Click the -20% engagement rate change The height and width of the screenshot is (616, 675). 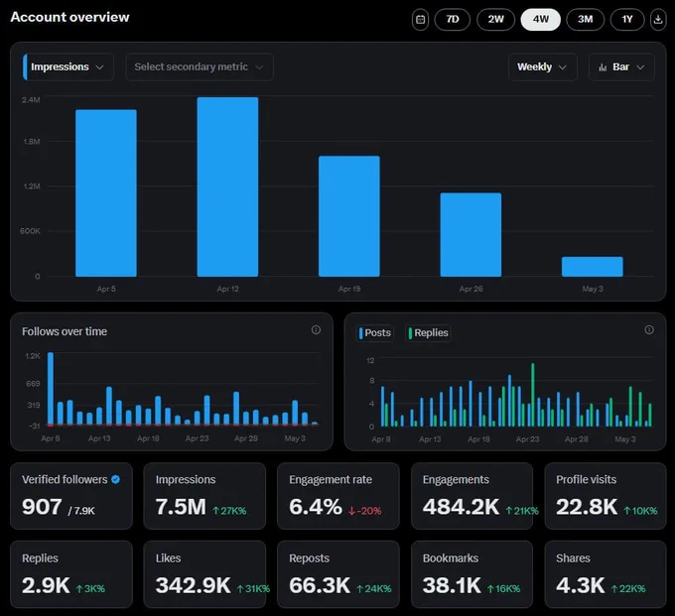(x=364, y=511)
